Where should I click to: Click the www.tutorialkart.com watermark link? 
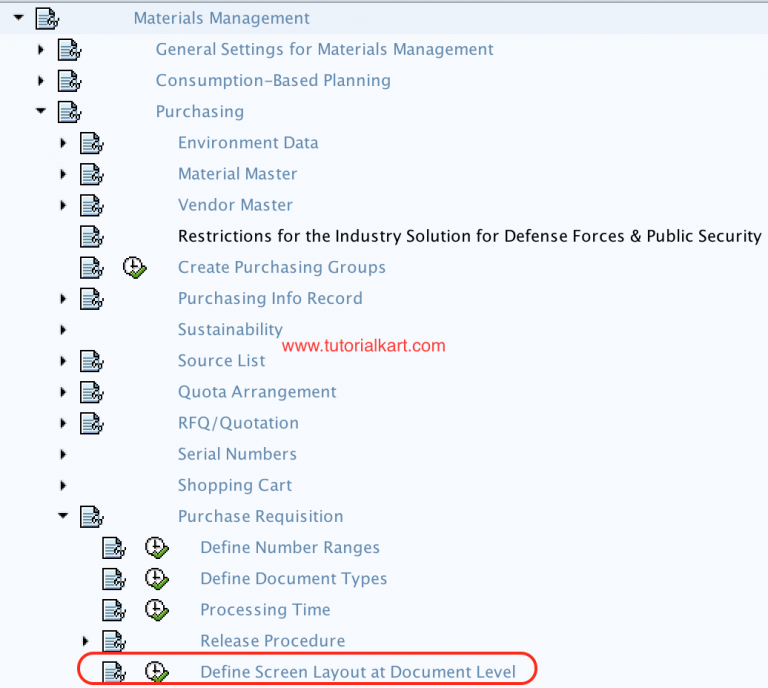363,346
